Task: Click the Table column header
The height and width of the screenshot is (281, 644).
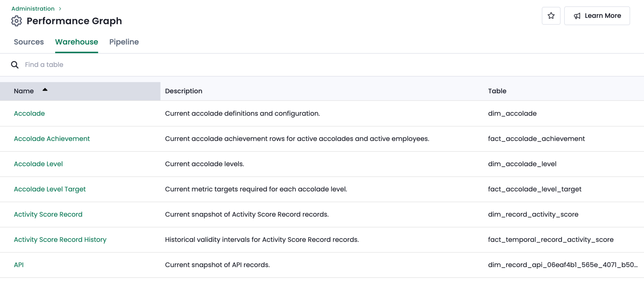Action: pos(497,91)
